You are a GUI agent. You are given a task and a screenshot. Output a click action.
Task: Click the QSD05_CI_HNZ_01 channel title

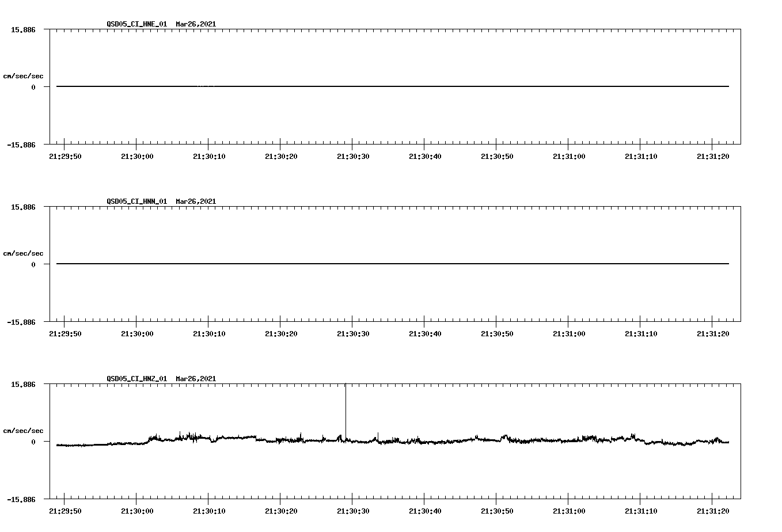(136, 379)
